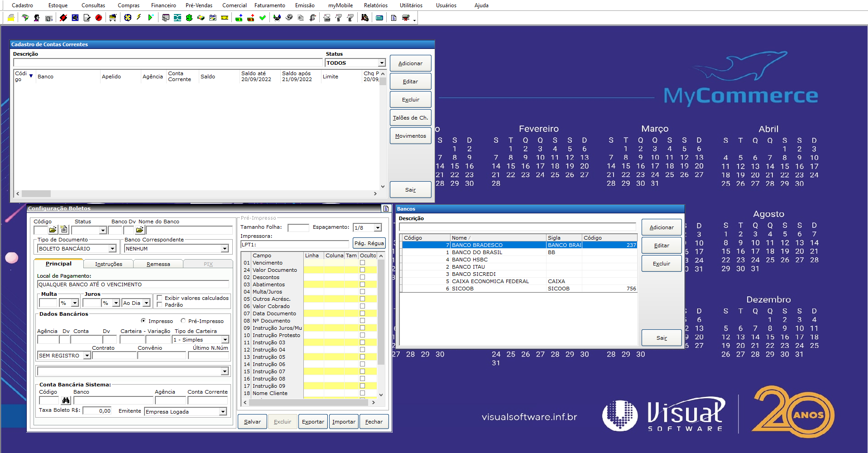Viewport: 868px width, 453px height.
Task: Select BANCO DO BRASIL row in Bancos
Action: point(519,252)
